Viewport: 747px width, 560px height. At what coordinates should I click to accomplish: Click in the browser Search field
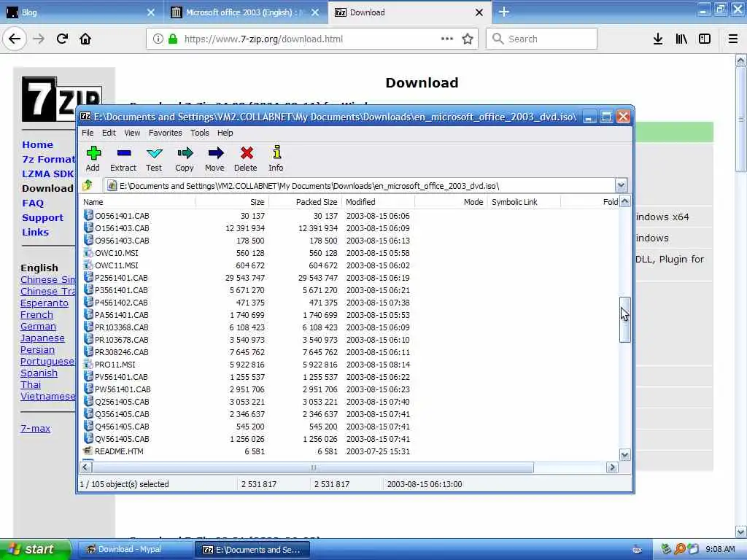541,39
